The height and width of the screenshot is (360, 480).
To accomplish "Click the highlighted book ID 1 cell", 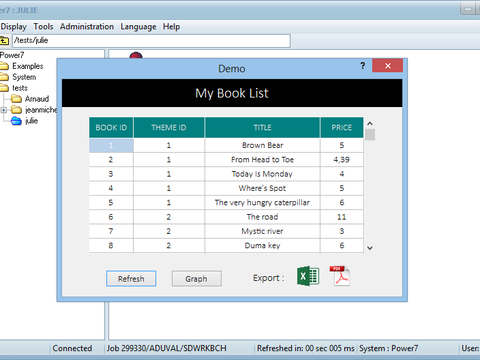I will 111,145.
